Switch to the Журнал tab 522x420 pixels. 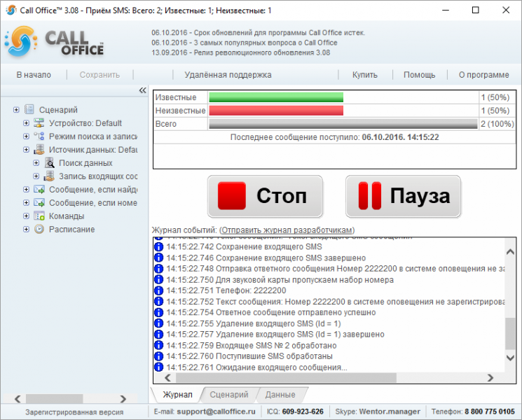pyautogui.click(x=177, y=394)
